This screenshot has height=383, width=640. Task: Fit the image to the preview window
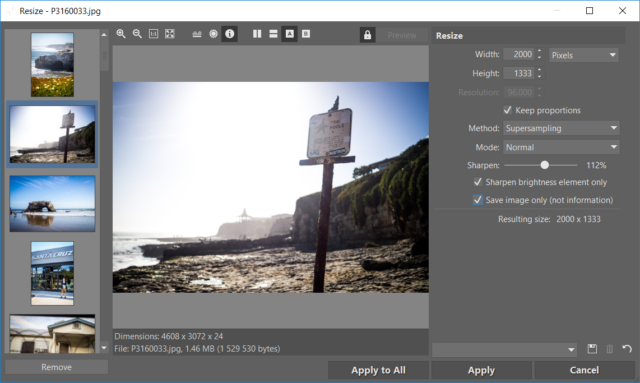(170, 34)
